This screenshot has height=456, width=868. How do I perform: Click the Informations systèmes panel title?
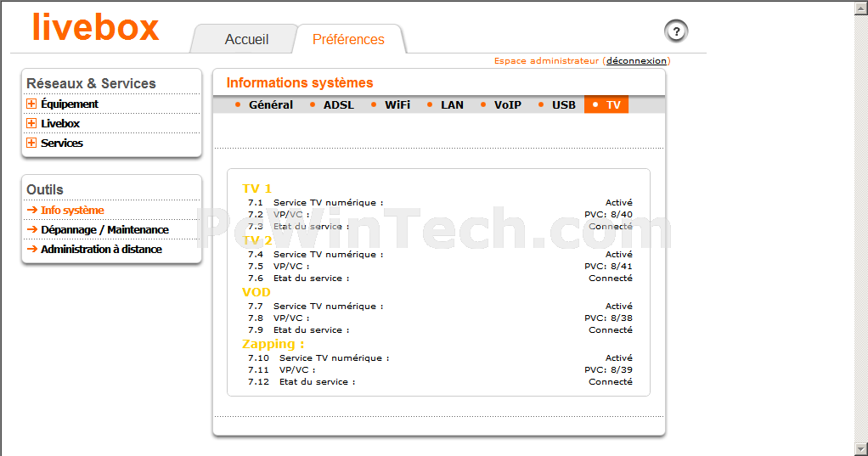(300, 83)
